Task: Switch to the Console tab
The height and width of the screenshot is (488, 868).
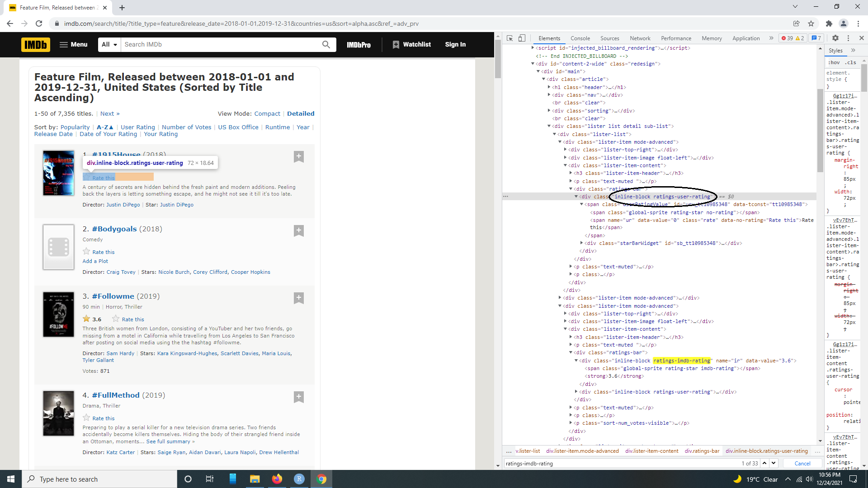Action: (580, 38)
